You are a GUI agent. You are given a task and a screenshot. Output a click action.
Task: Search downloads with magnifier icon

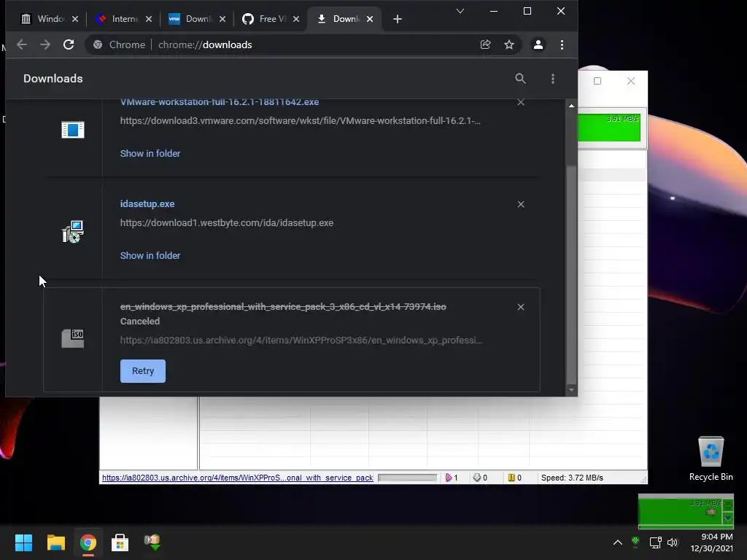point(520,79)
